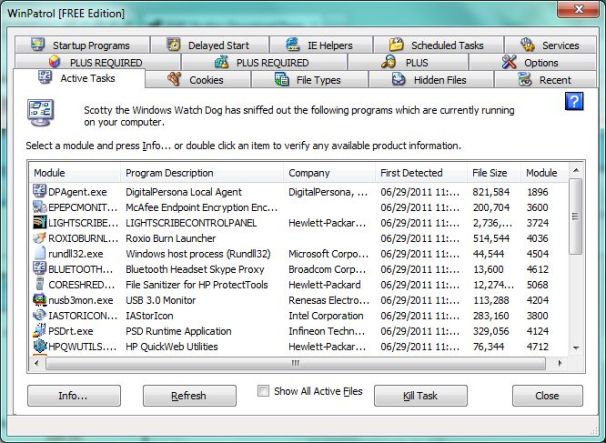The image size is (606, 443).
Task: Open the Hidden Files tab
Action: point(431,80)
